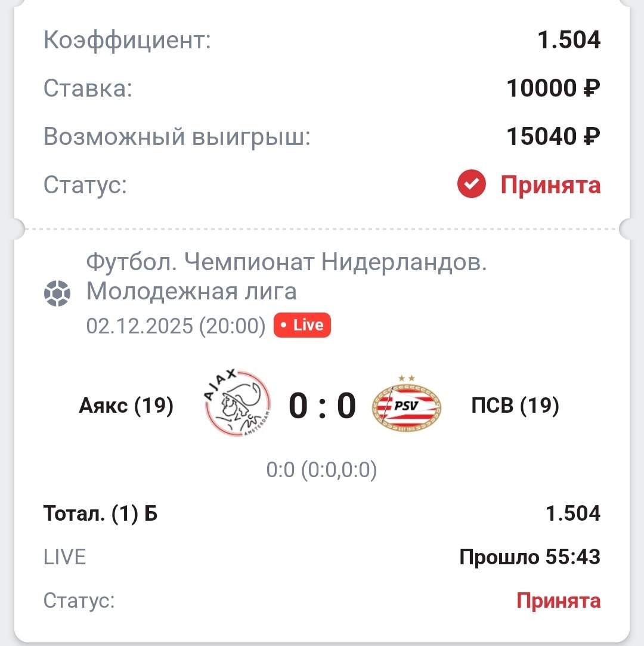Open the Чемпионат Нидерландов Молодежная лига link

coord(286,277)
